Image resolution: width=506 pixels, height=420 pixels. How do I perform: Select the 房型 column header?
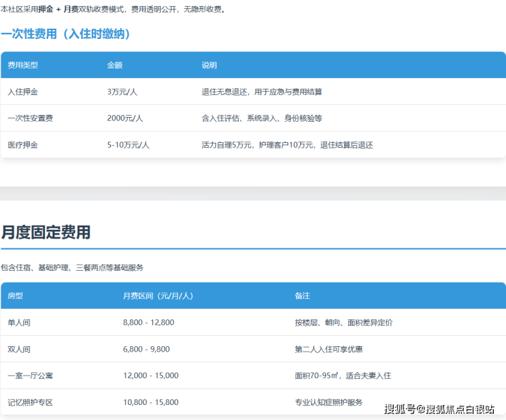(x=15, y=296)
